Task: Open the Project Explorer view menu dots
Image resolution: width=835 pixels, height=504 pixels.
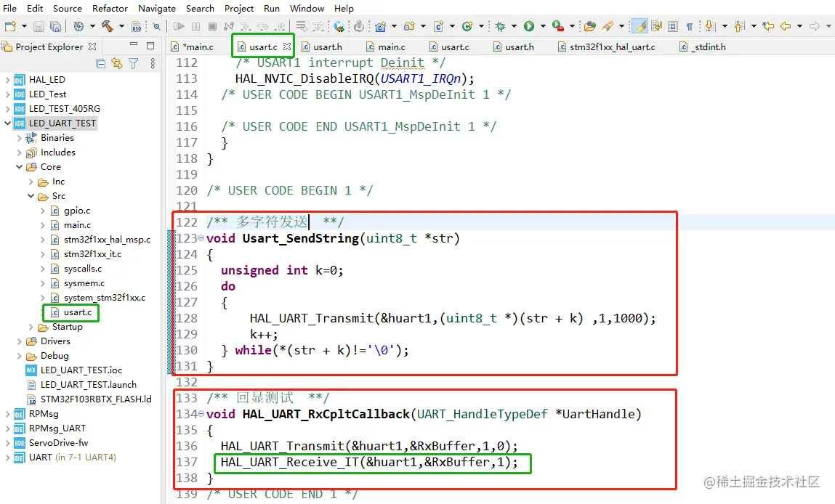Action: 153,64
